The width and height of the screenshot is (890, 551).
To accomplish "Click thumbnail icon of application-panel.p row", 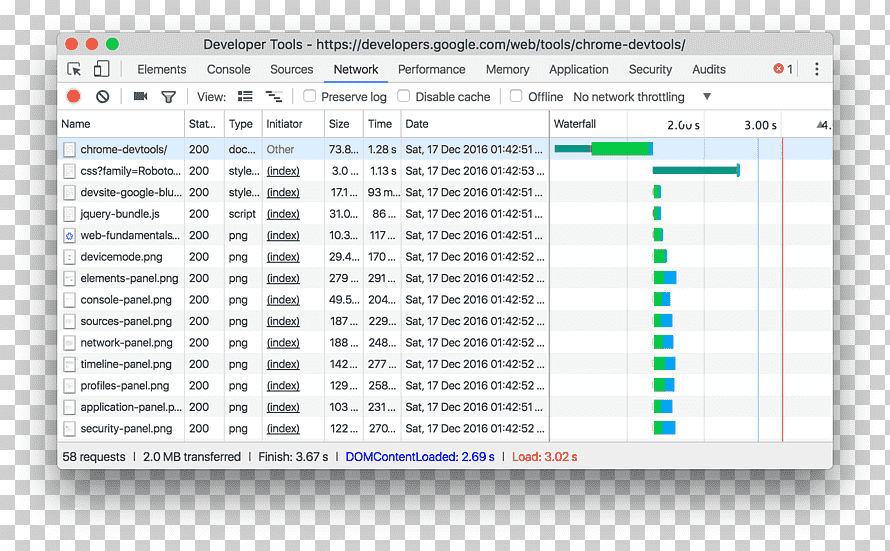I will tap(69, 407).
